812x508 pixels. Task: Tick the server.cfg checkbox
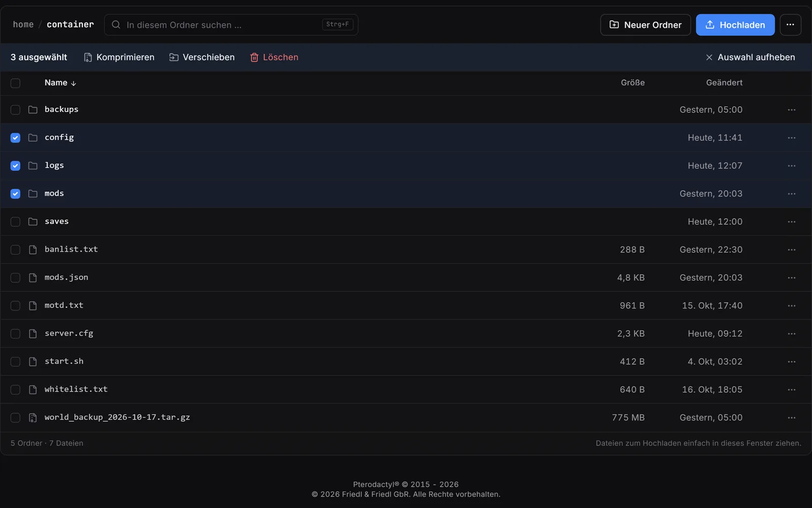(15, 334)
